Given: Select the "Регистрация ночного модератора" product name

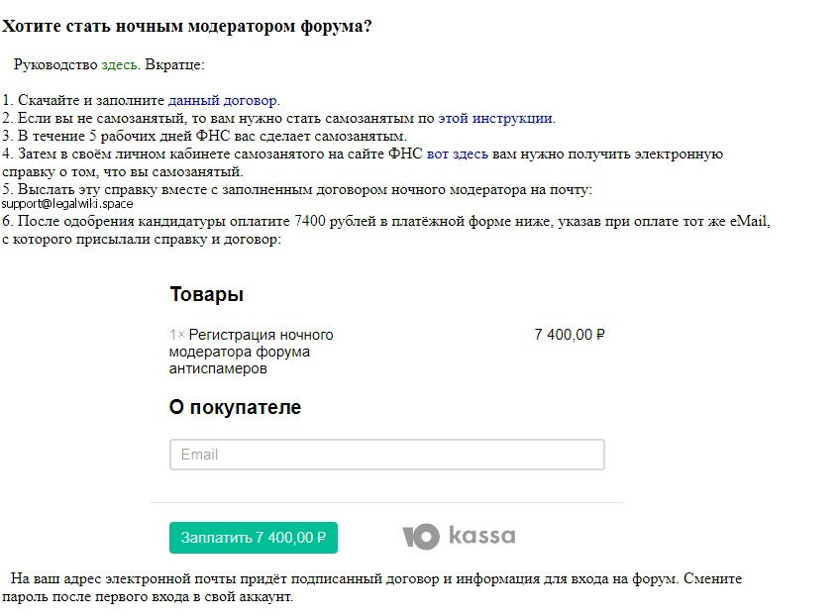Looking at the screenshot, I should pyautogui.click(x=253, y=352).
